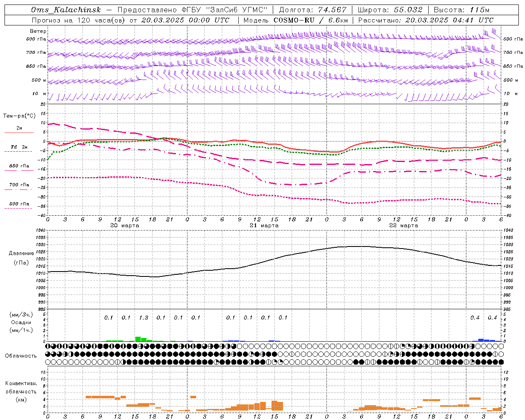Click the 20 марта date label
The width and height of the screenshot is (525, 420).
tap(125, 226)
